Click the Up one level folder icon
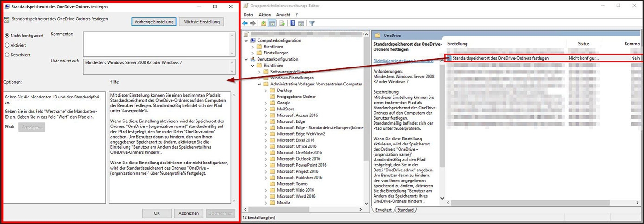The image size is (644, 224). coord(264,24)
